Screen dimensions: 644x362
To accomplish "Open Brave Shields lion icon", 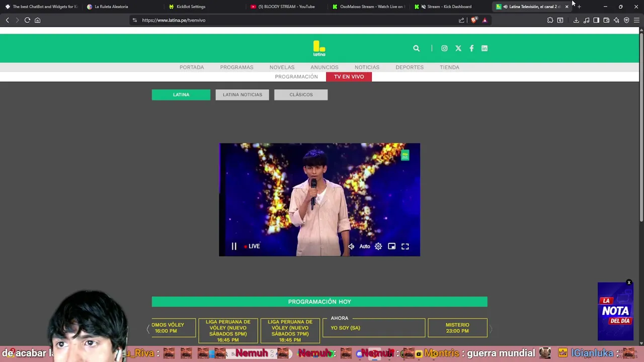I will [x=474, y=20].
